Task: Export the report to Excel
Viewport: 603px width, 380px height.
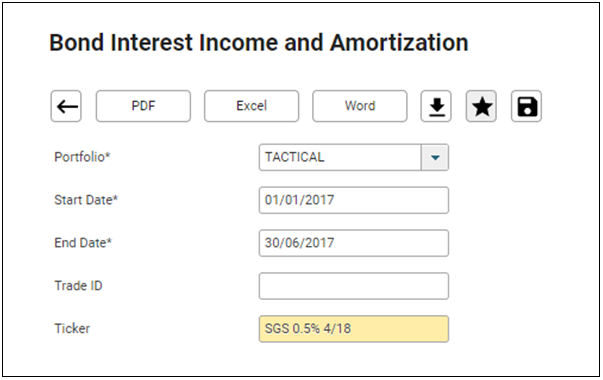Action: (x=252, y=107)
